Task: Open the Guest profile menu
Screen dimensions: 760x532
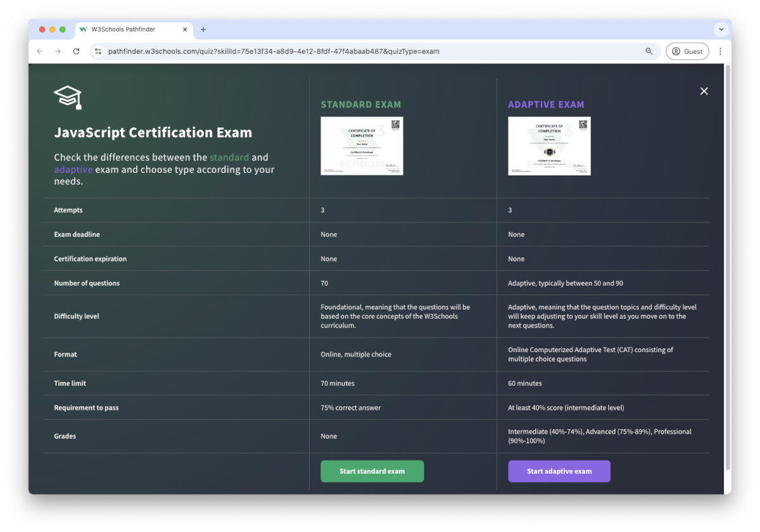Action: tap(687, 51)
